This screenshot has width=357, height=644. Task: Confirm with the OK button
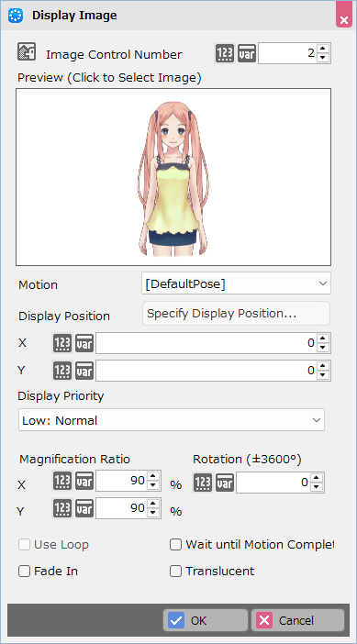pos(206,620)
